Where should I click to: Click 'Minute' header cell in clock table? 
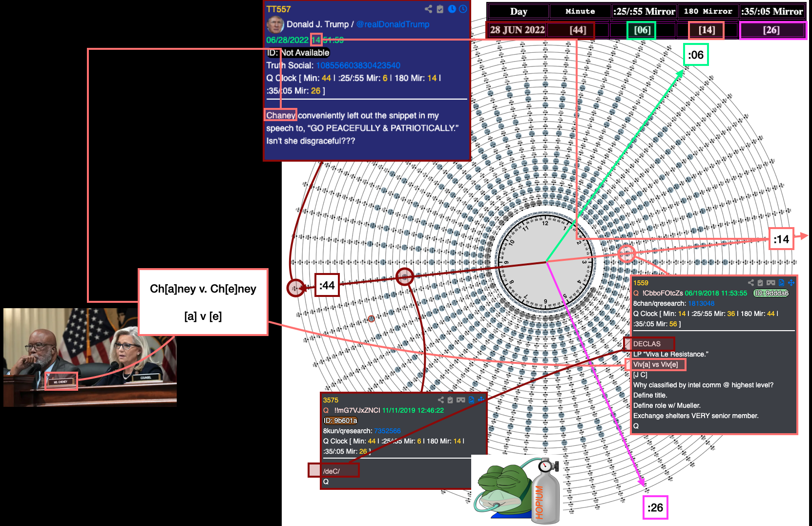580,11
